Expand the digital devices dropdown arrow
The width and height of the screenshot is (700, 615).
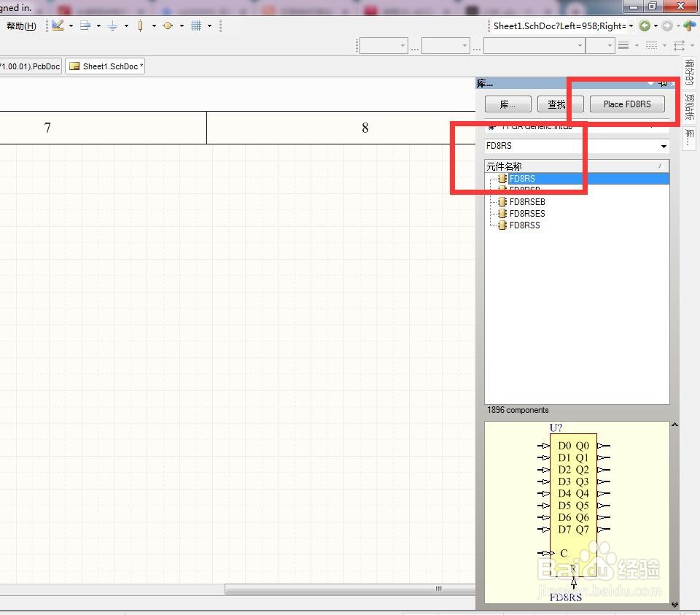click(x=154, y=26)
